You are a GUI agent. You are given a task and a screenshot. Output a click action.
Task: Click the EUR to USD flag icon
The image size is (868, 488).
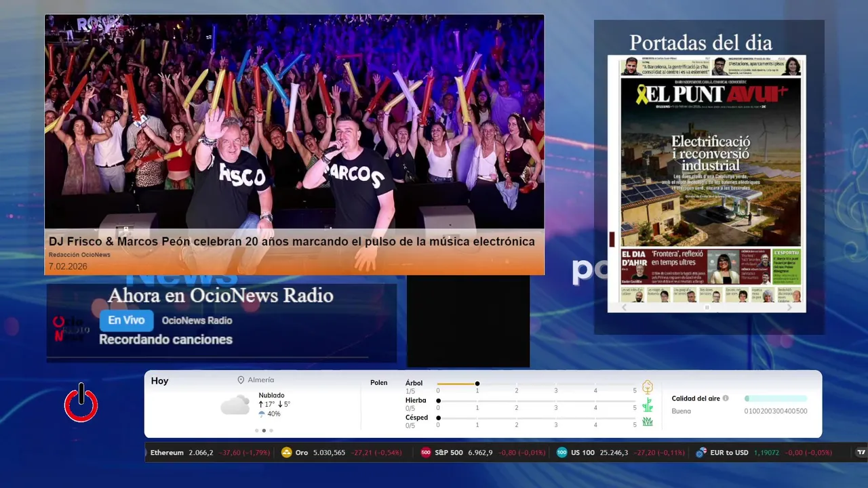click(x=701, y=453)
